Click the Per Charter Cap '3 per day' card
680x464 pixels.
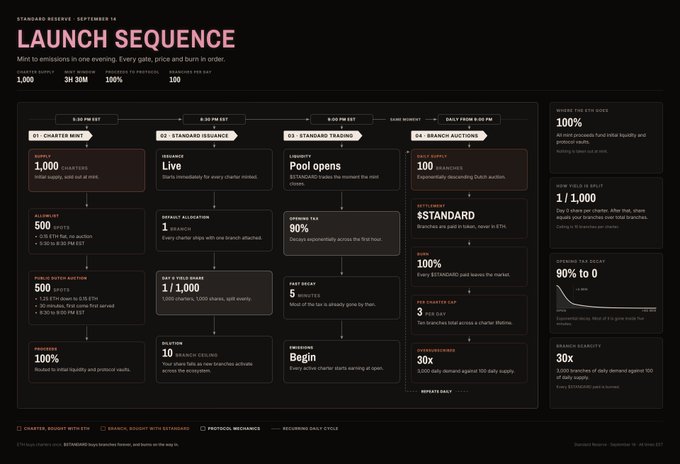tap(469, 315)
